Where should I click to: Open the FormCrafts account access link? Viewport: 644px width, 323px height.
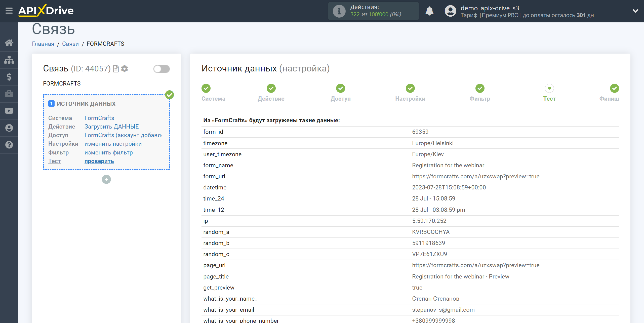pyautogui.click(x=123, y=135)
